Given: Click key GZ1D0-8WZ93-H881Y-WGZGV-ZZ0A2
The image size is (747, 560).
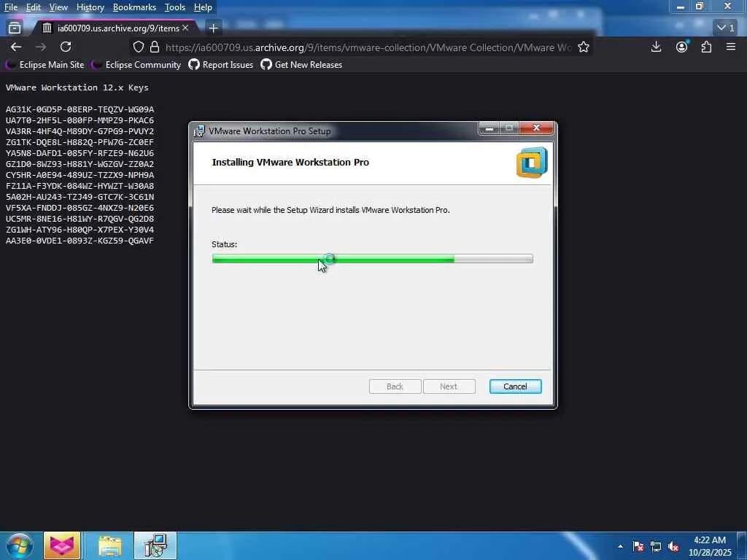Looking at the screenshot, I should [80, 164].
